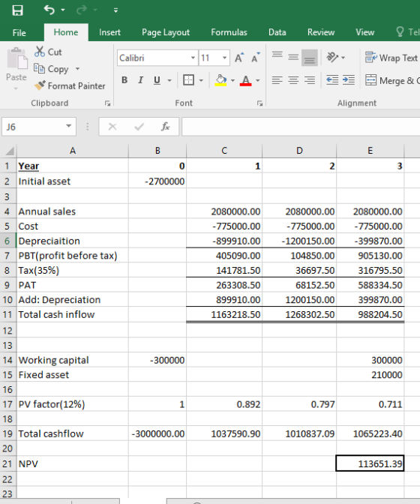Click the Middle Align icon
Image resolution: width=420 pixels, height=504 pixels.
click(293, 58)
